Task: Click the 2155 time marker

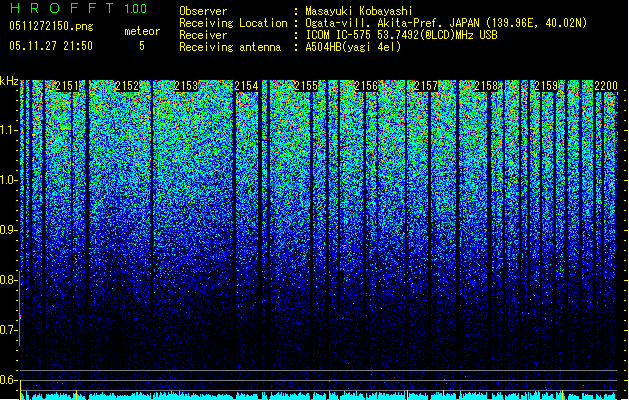Action: 306,86
